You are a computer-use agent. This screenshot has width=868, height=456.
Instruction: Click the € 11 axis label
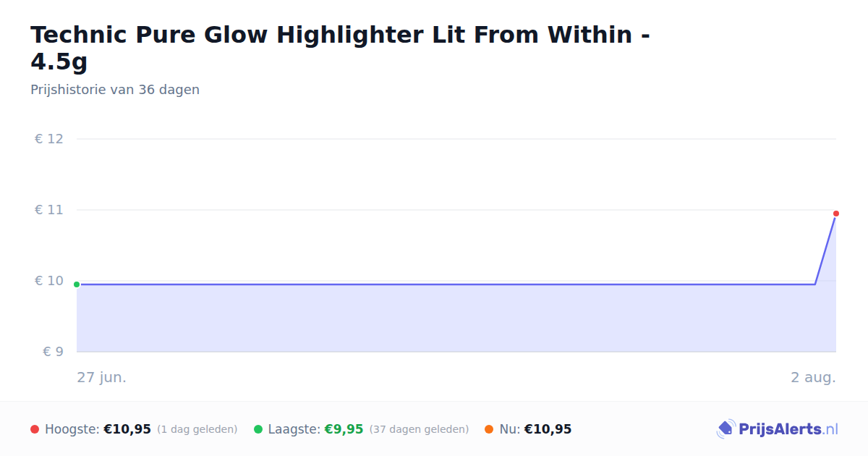coord(49,210)
